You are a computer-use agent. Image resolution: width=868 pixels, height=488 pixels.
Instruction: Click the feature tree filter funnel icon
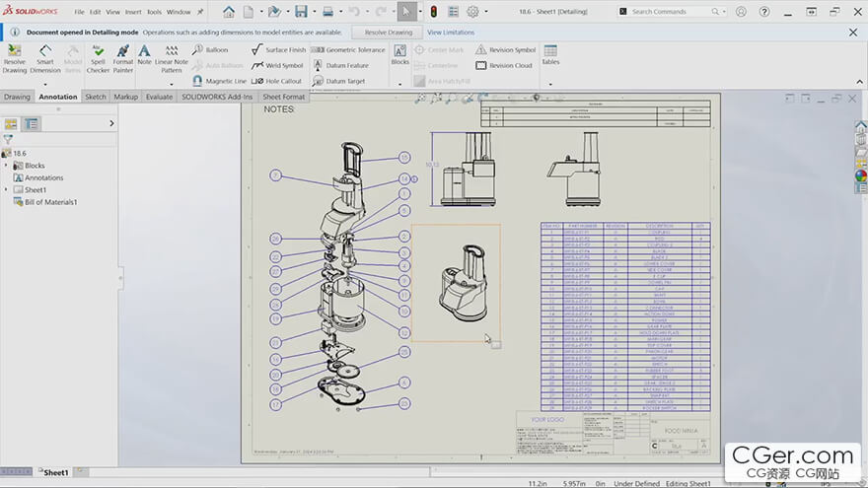[x=8, y=139]
